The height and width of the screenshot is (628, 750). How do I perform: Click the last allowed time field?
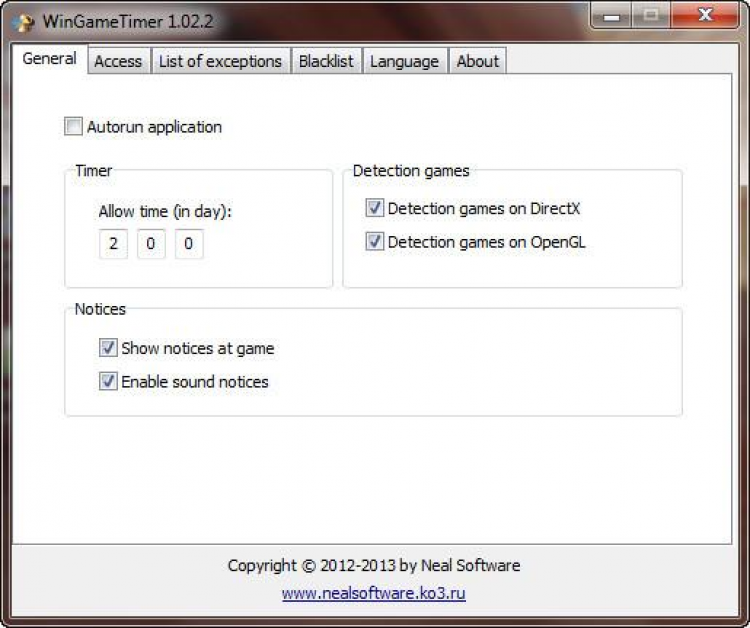189,244
